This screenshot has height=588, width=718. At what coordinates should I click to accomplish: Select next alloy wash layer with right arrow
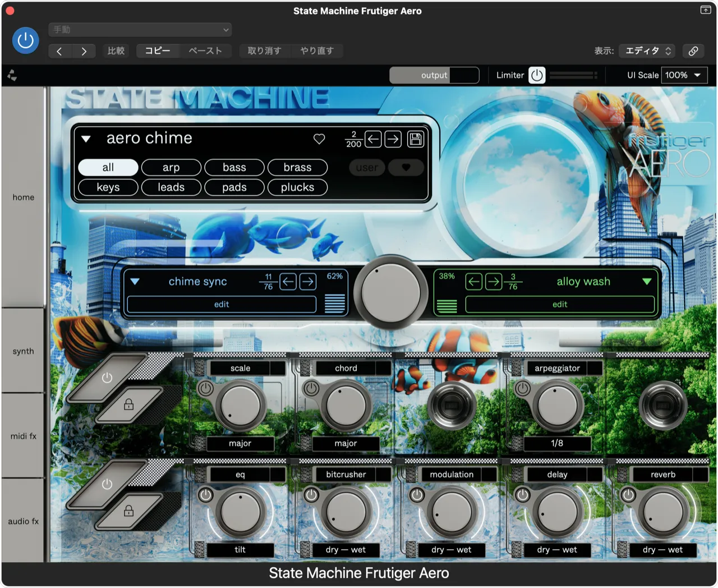pyautogui.click(x=494, y=282)
